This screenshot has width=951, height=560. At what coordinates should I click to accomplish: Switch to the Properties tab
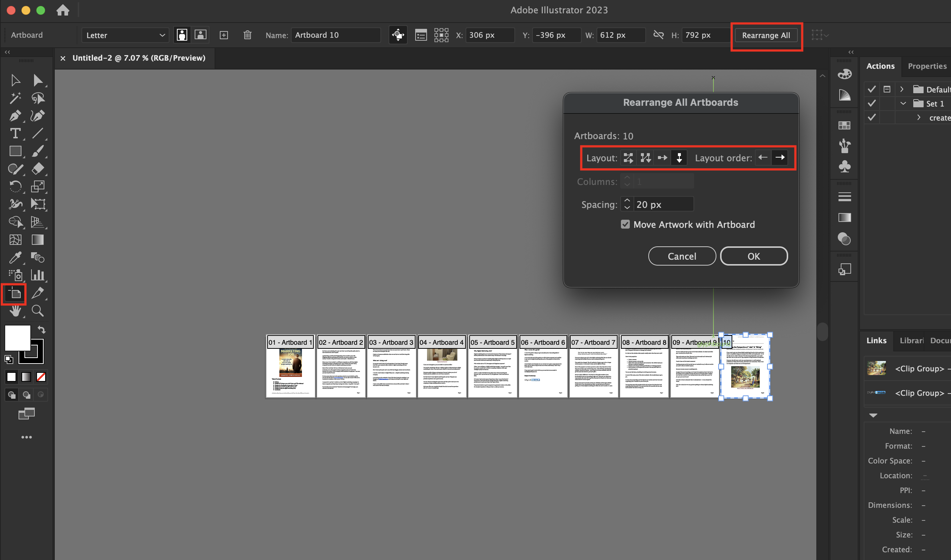point(927,66)
